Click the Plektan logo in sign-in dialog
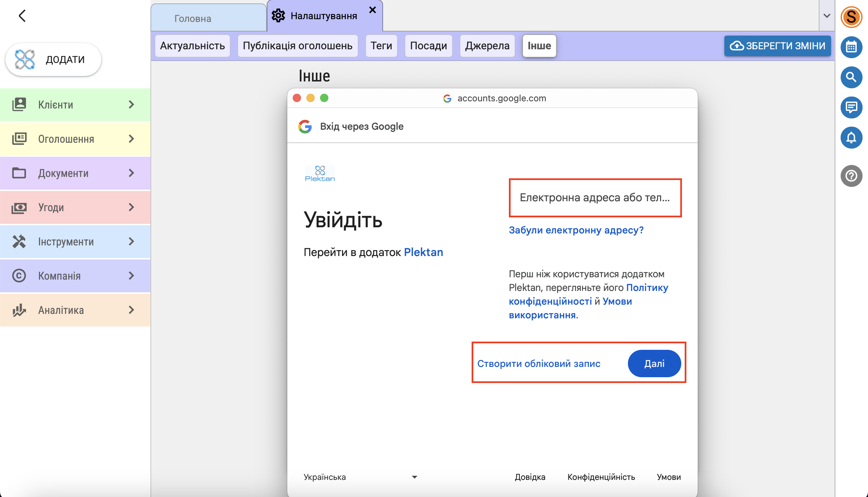868x497 pixels. click(x=320, y=174)
